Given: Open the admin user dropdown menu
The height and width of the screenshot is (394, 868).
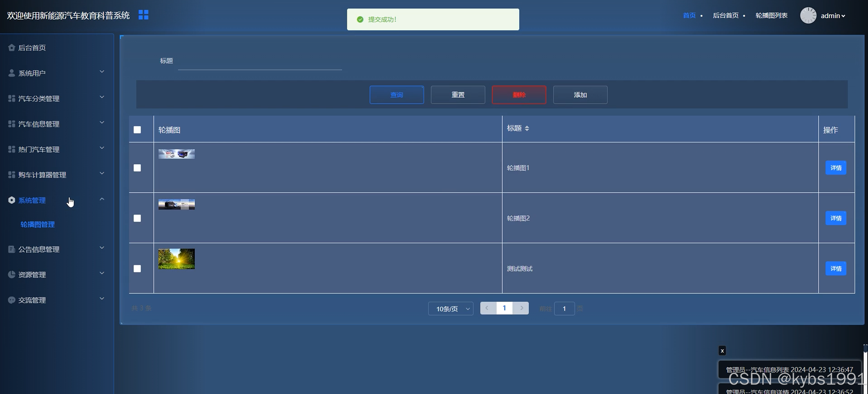Looking at the screenshot, I should coord(833,16).
